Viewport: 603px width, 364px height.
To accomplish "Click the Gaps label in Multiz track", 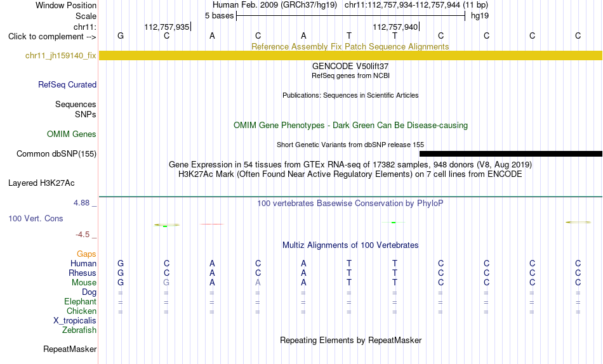I will coord(86,254).
